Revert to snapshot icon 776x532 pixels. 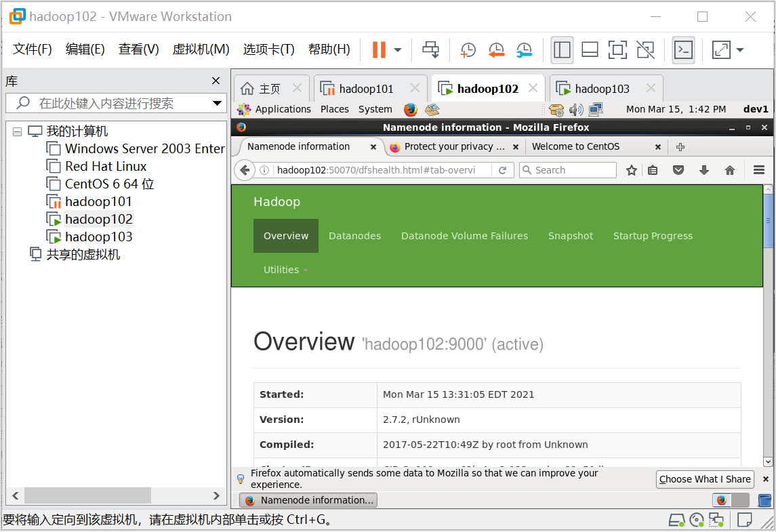pos(496,49)
